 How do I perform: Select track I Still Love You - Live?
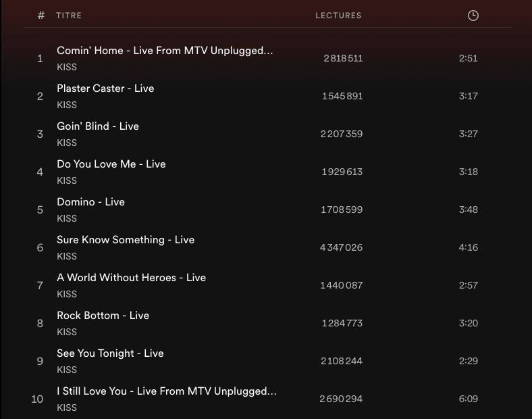click(x=167, y=391)
